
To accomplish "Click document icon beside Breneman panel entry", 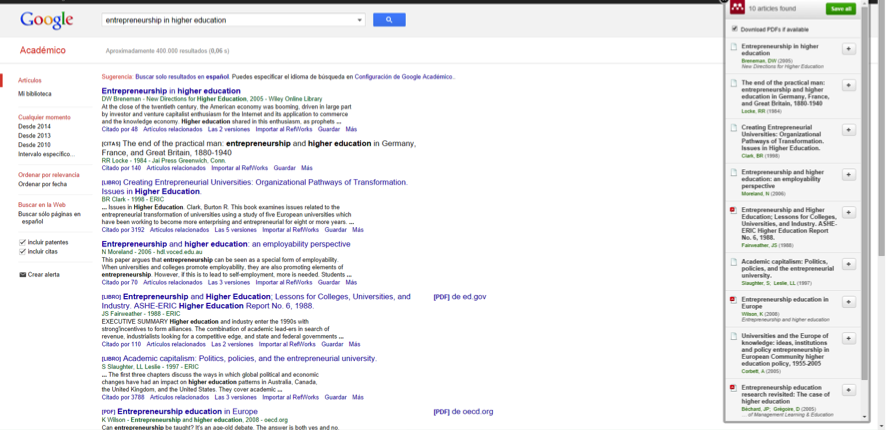I will click(733, 47).
